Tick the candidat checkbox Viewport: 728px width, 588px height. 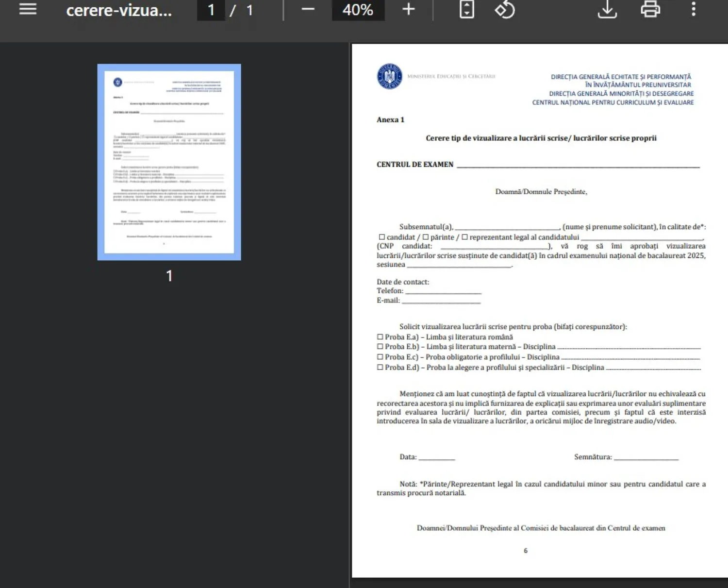point(382,237)
